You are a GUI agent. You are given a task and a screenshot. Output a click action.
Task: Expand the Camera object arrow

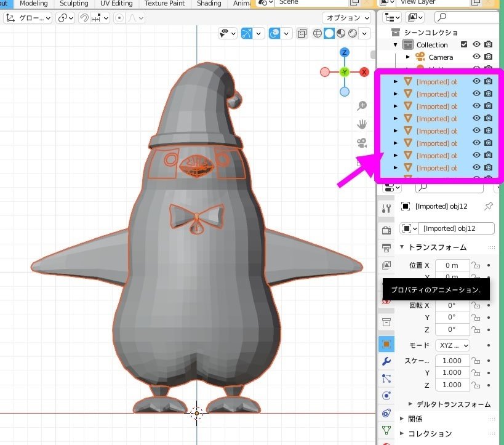(x=408, y=57)
